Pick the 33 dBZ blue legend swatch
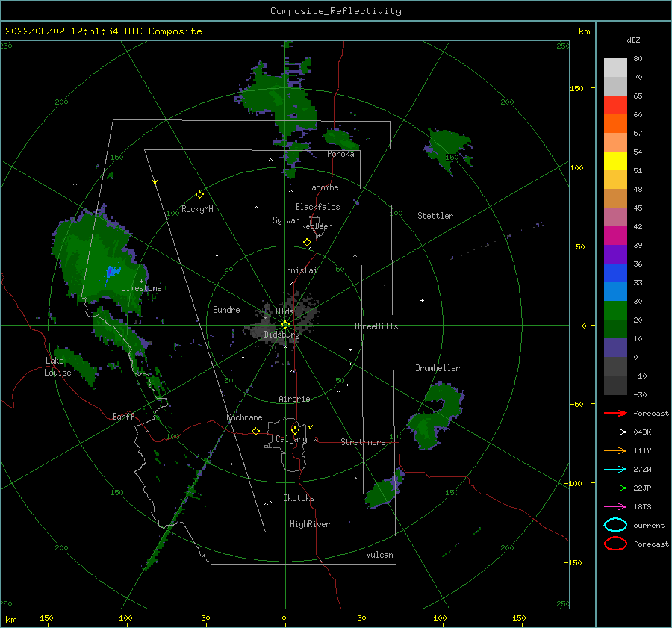This screenshot has height=628, width=672. [615, 291]
